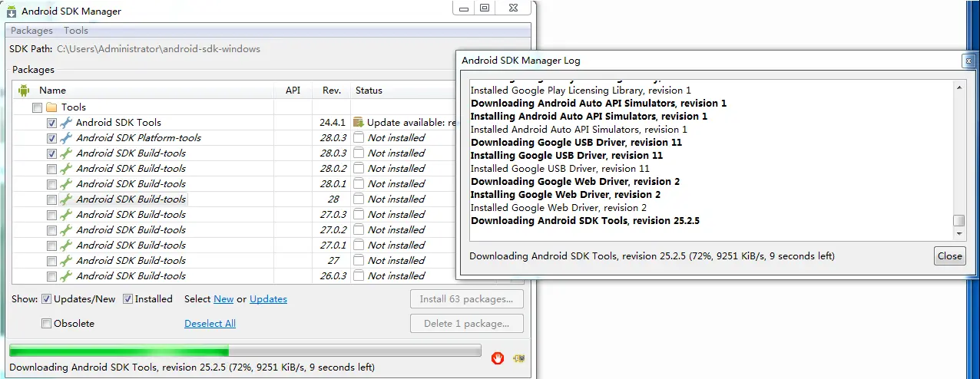Uncheck the Android SDK Tools checkbox

[x=51, y=123]
